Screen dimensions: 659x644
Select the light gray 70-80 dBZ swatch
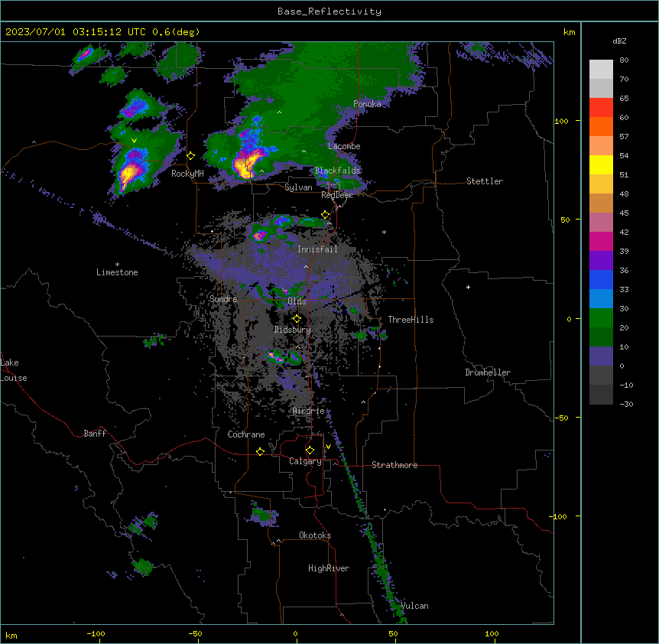pyautogui.click(x=601, y=70)
